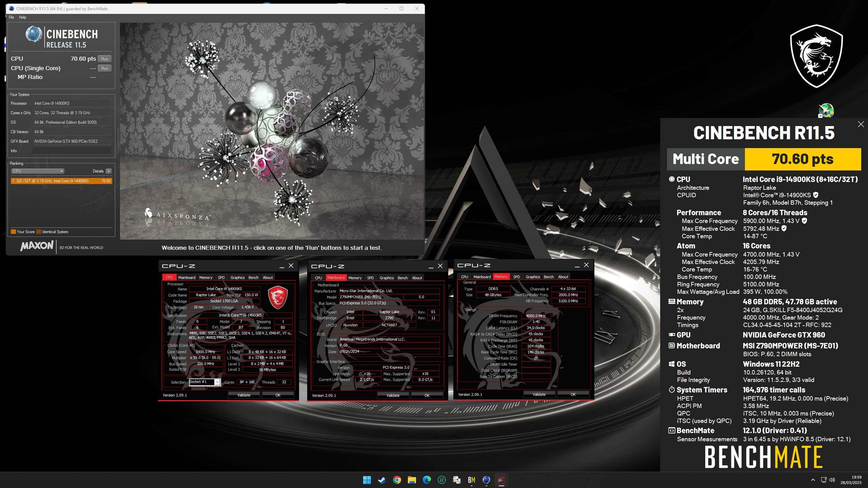Click the Memory module icon in BenchMate panel
Screen dimensions: 868x488
tap(672, 301)
